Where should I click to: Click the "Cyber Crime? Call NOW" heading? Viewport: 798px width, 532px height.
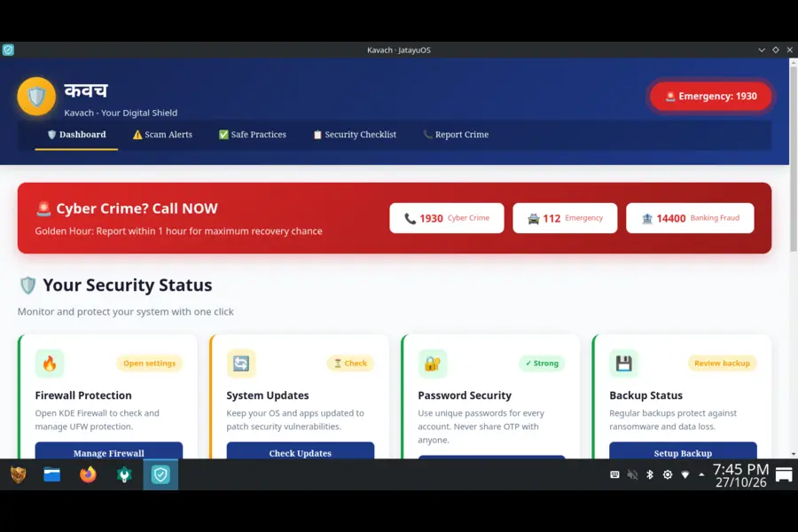click(137, 208)
